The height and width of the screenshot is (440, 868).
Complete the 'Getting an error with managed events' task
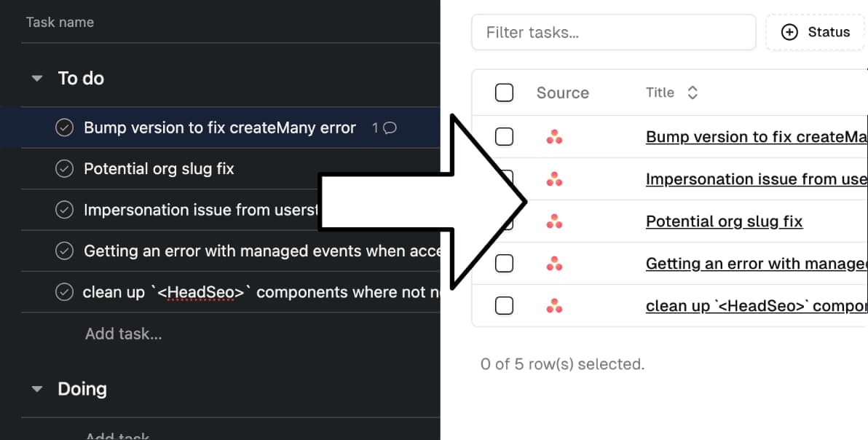pos(65,251)
